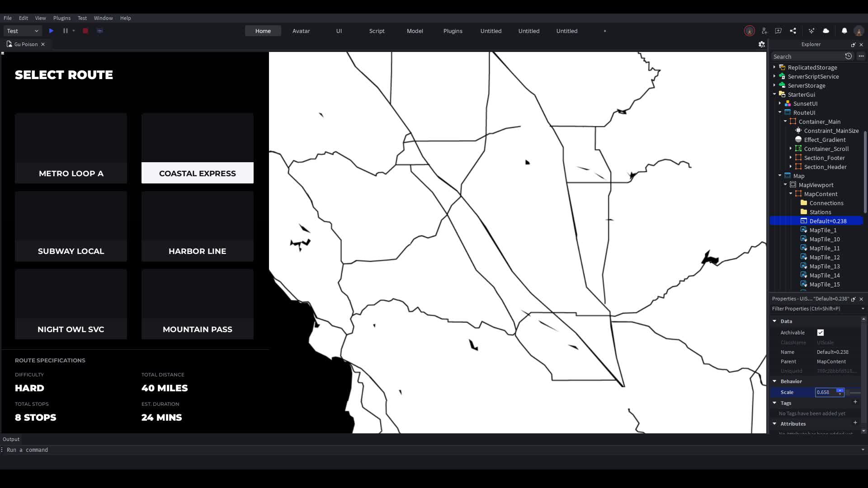This screenshot has height=488, width=868.
Task: Select the MOUNTAIN PASS route
Action: pyautogui.click(x=198, y=304)
